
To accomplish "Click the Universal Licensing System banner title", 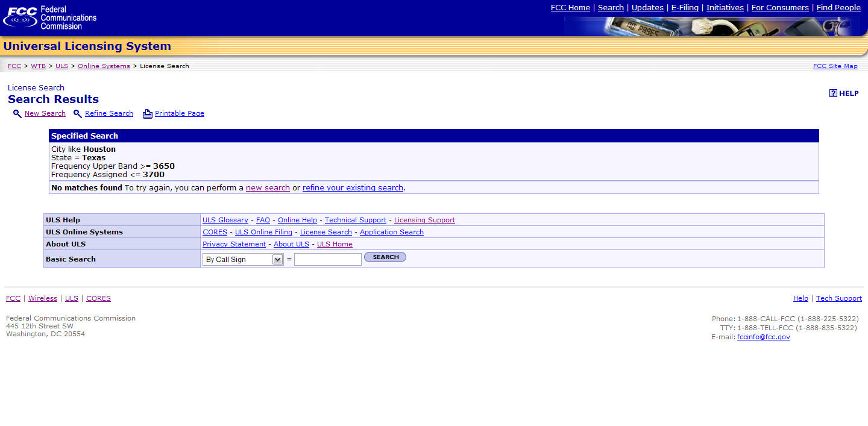I will click(x=87, y=46).
